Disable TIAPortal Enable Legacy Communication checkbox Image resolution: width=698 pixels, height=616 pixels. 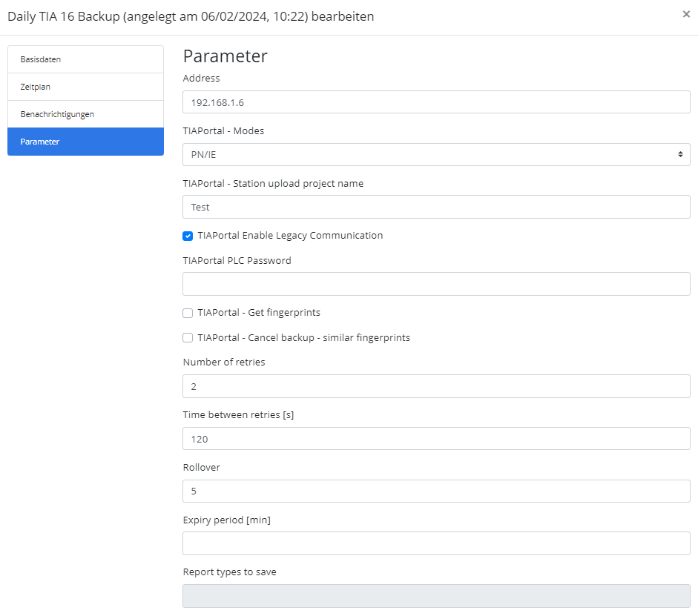tap(188, 236)
